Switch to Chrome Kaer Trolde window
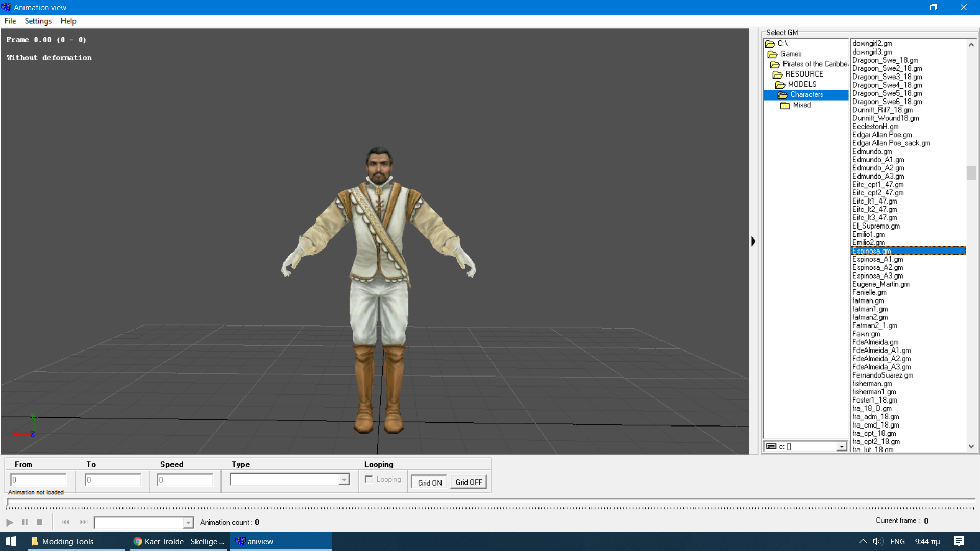980x551 pixels. click(178, 541)
